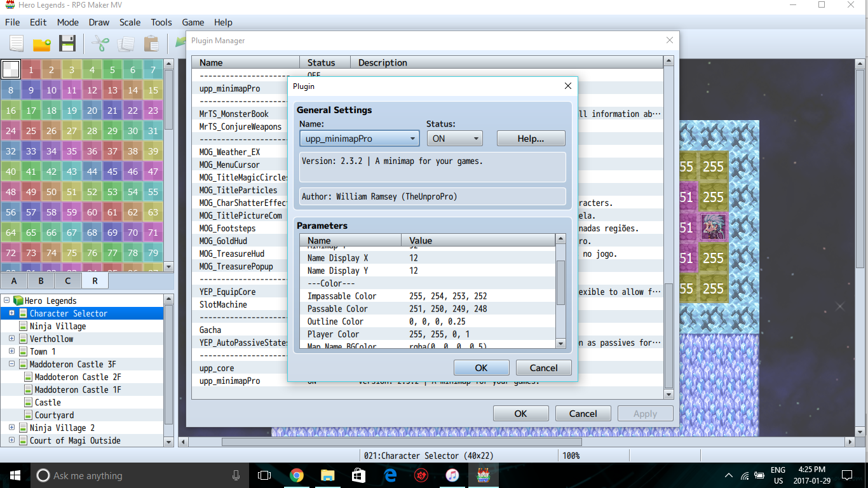This screenshot has height=488, width=868.
Task: Click the Status column header
Action: [325, 62]
